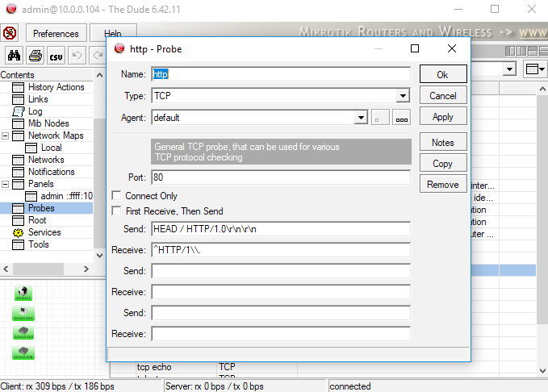Open the Preferences menu button

coord(56,34)
